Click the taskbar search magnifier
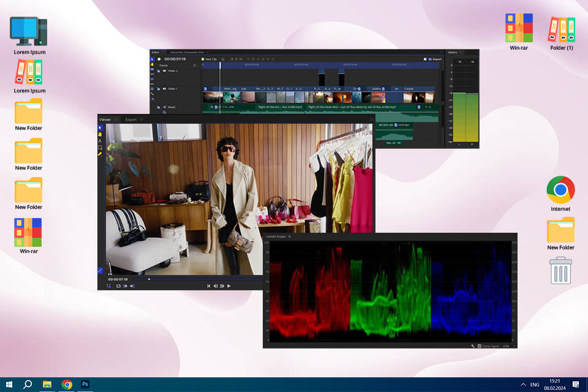Screen dimensions: 588x392 28,385
